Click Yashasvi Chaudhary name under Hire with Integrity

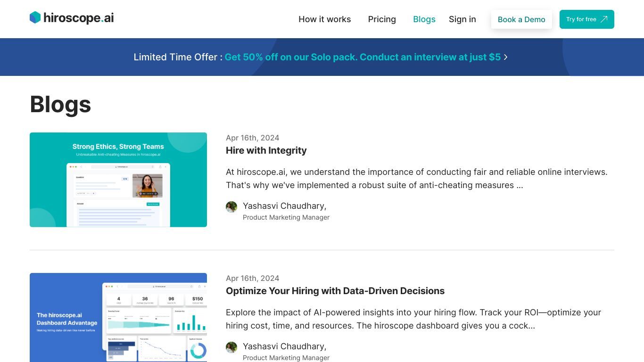click(x=285, y=206)
